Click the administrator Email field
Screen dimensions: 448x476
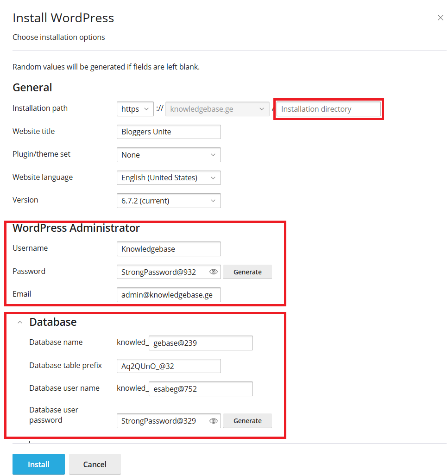pos(169,295)
